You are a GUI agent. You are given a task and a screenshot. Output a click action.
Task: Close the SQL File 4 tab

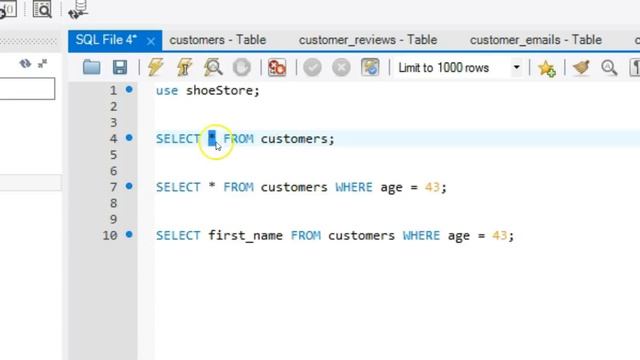151,41
